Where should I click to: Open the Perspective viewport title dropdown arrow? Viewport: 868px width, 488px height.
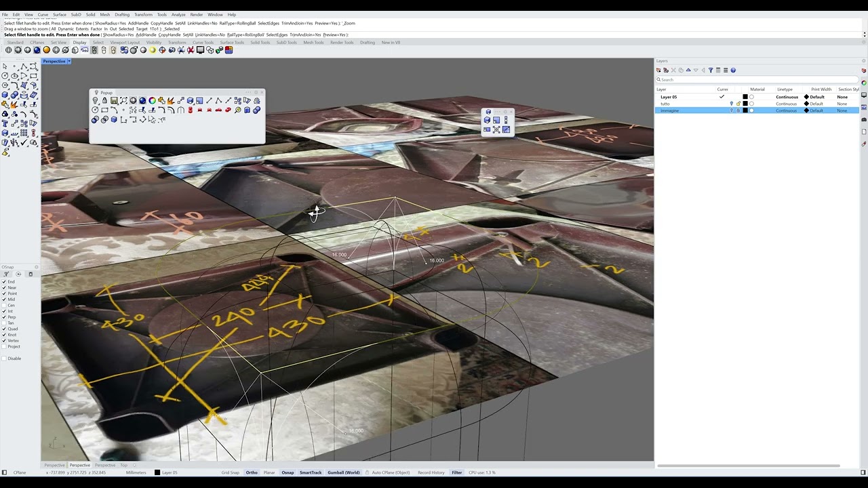(69, 62)
